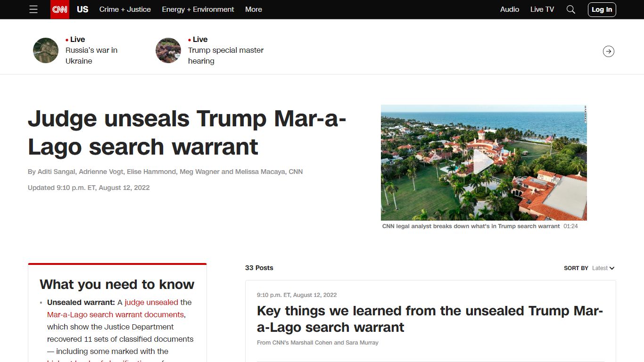Play the Mar-a-Lago aerial video

tap(484, 163)
